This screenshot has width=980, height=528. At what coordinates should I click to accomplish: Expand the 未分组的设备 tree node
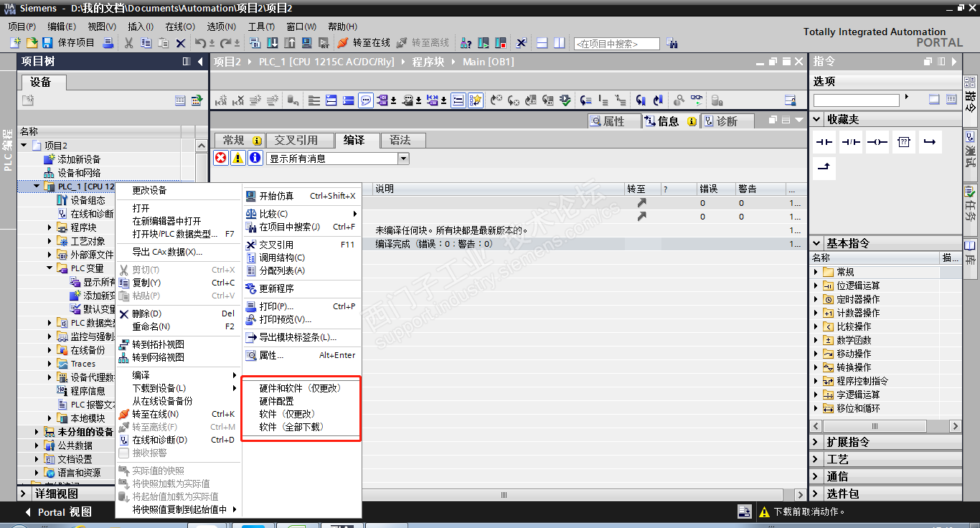pos(37,432)
